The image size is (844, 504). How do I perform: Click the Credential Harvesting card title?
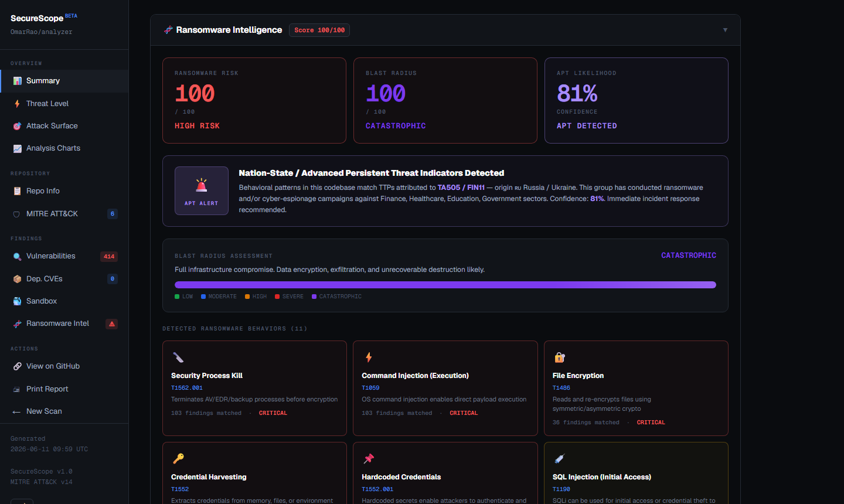click(209, 477)
